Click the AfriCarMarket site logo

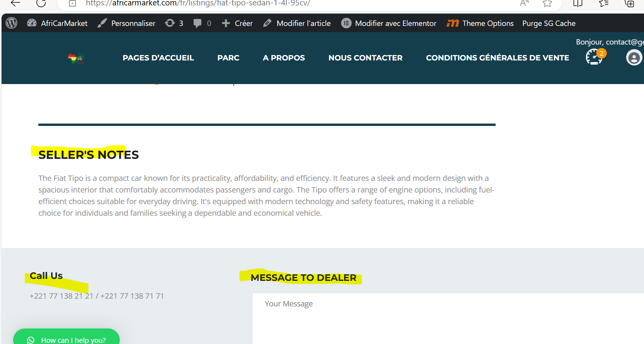pyautogui.click(x=76, y=58)
